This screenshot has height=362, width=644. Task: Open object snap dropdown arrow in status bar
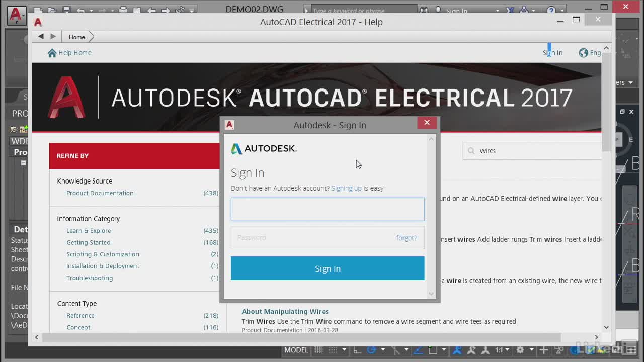click(x=444, y=350)
